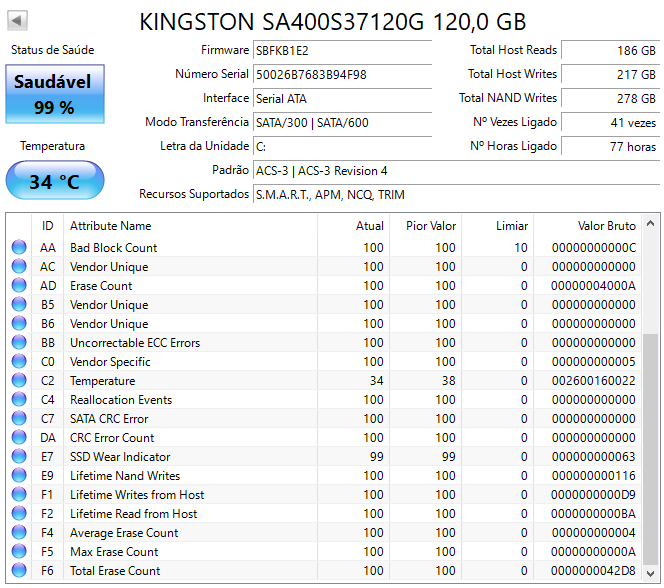Select the Bad Block Count attribute name
Screen dimensions: 664x588
click(x=113, y=247)
